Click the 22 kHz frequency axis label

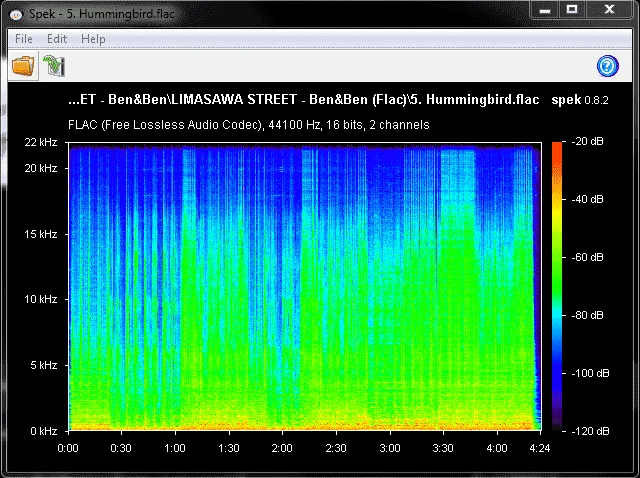click(41, 142)
